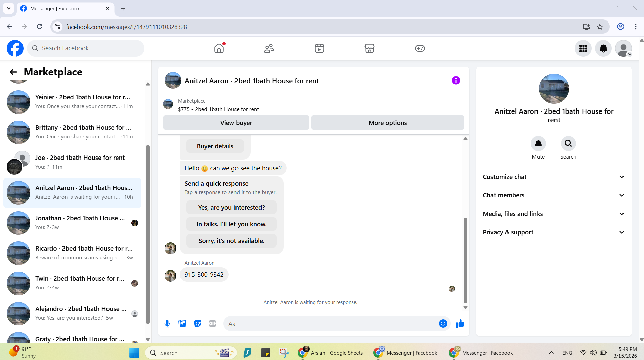The height and width of the screenshot is (360, 644).
Task: Open the account profile avatar menu
Action: 624,49
